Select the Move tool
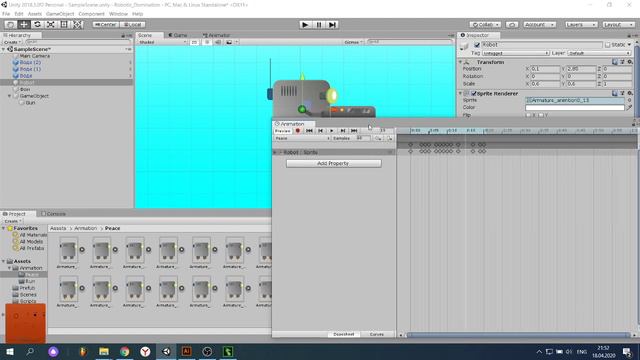 24,24
